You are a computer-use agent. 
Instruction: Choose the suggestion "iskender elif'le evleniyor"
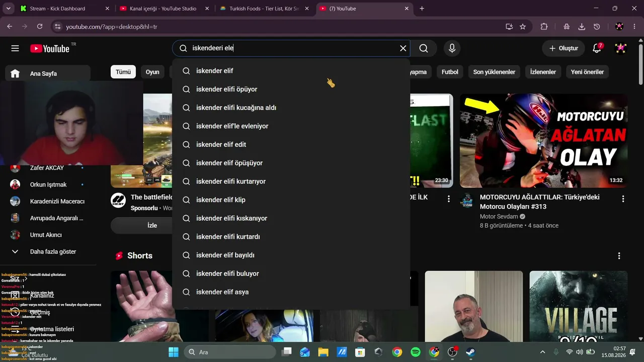click(x=291, y=126)
